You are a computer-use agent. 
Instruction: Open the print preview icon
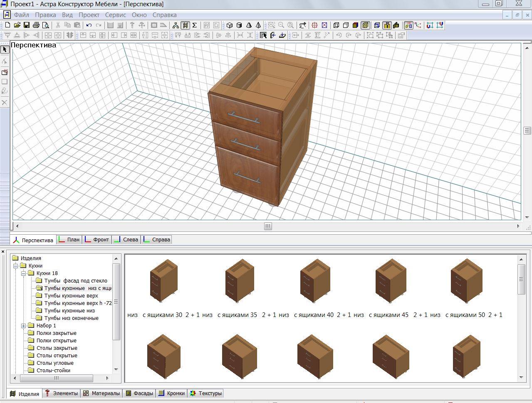tap(46, 25)
